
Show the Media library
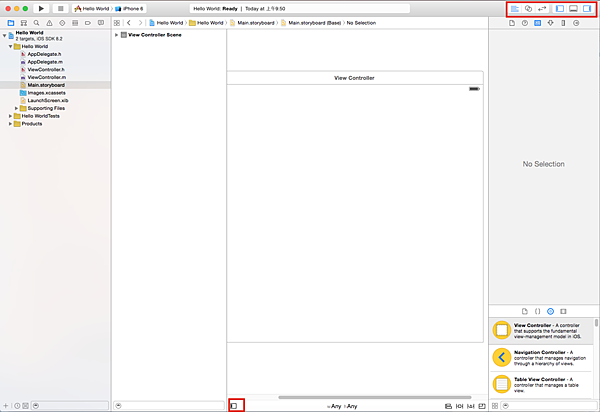point(563,311)
